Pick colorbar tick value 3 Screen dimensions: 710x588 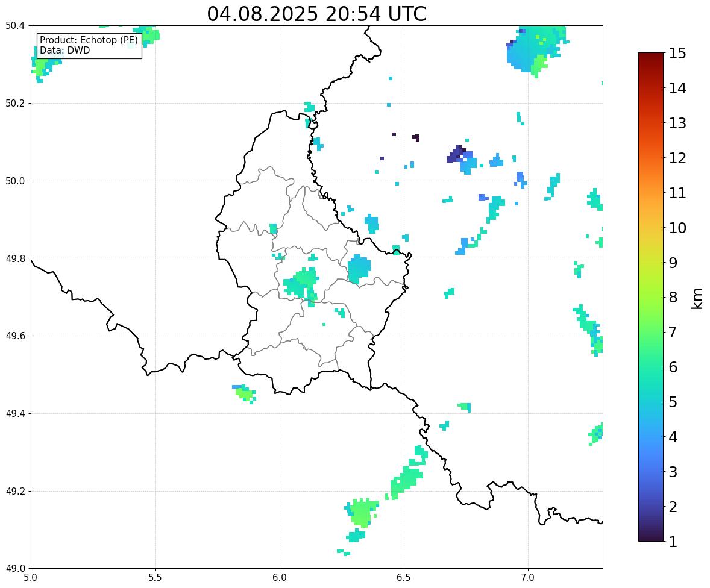pyautogui.click(x=673, y=472)
